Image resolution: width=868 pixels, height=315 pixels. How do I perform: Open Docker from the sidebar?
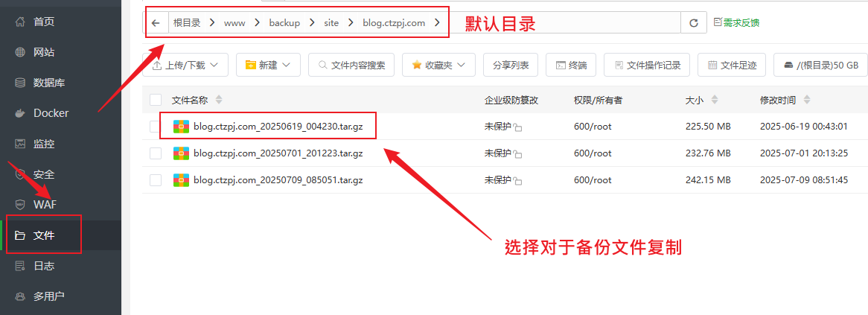[51, 113]
